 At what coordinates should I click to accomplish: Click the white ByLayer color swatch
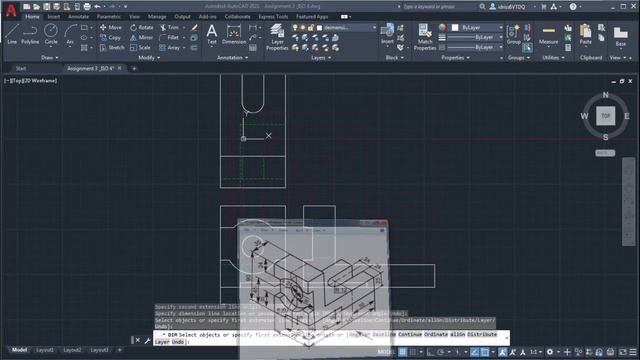pyautogui.click(x=455, y=27)
